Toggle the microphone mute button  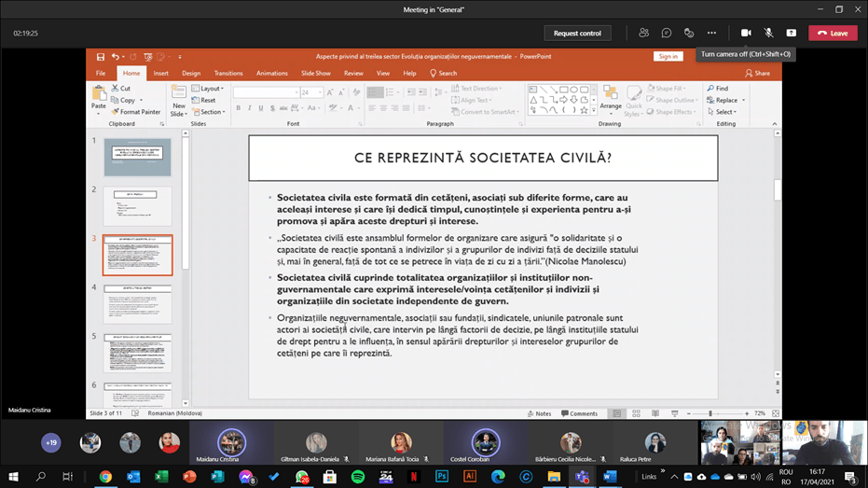click(x=768, y=33)
